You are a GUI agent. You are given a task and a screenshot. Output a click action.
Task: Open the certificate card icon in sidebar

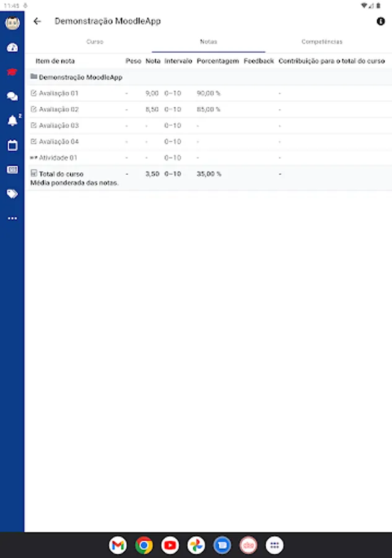point(12,170)
